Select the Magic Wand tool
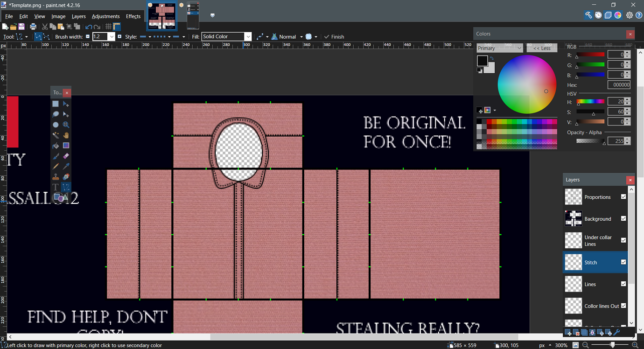 pos(55,135)
